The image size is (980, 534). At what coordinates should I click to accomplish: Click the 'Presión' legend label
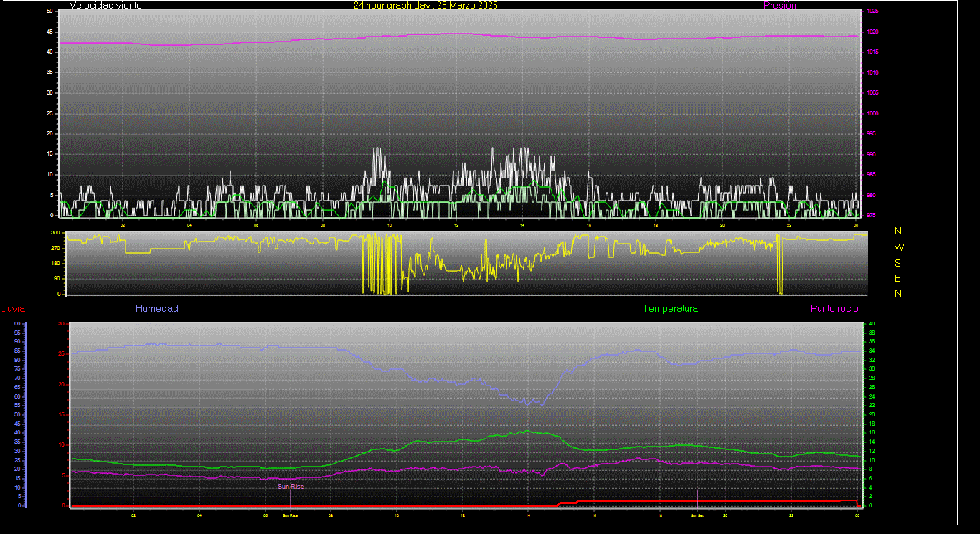click(x=780, y=5)
